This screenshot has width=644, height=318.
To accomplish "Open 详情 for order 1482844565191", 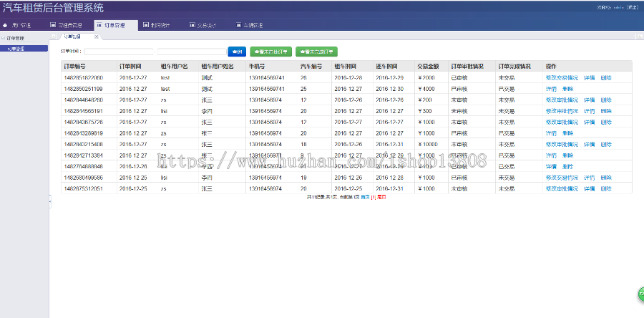I will pos(590,111).
